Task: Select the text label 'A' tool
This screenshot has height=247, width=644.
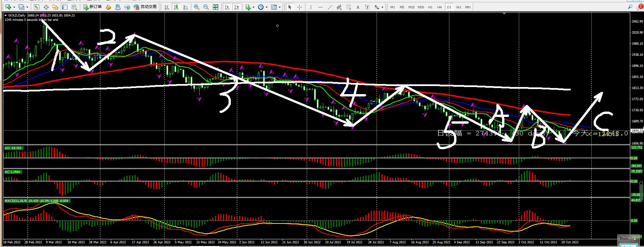Action: click(x=358, y=7)
